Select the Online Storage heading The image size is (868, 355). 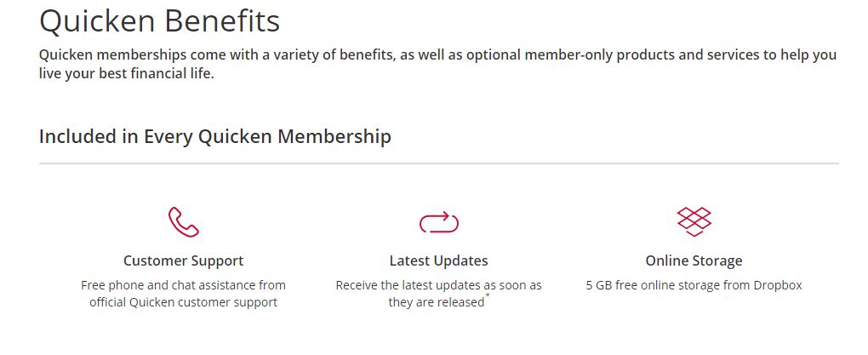click(x=694, y=261)
